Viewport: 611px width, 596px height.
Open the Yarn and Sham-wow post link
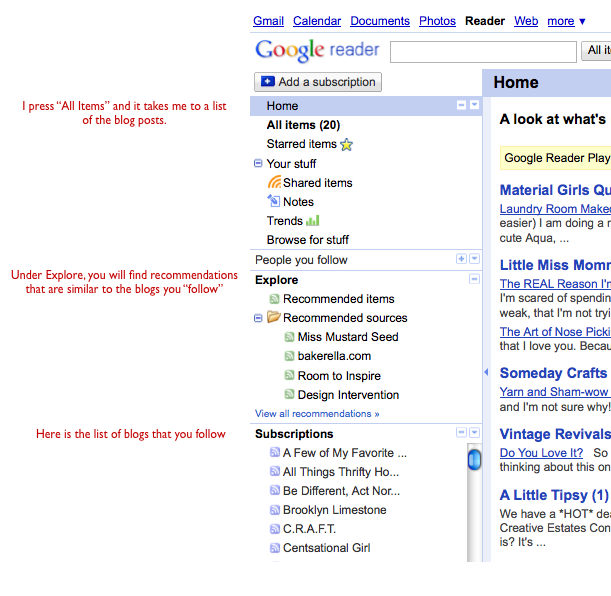tap(555, 391)
